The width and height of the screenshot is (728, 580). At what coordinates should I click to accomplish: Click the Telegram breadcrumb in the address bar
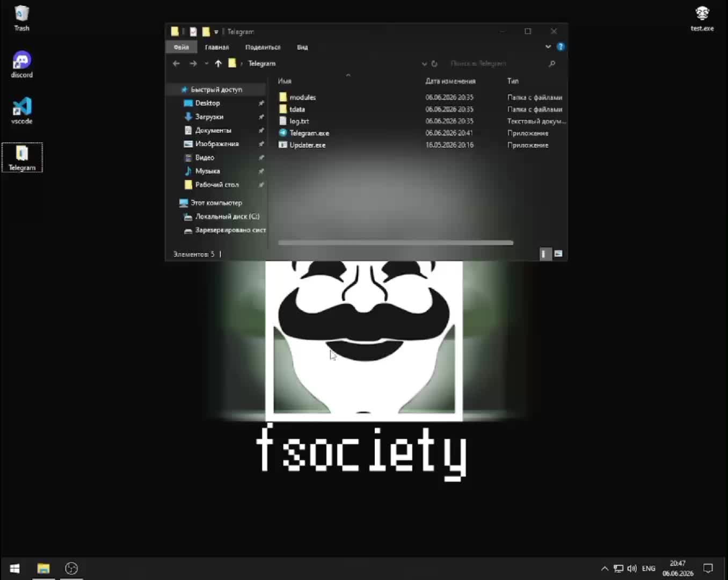pos(261,63)
